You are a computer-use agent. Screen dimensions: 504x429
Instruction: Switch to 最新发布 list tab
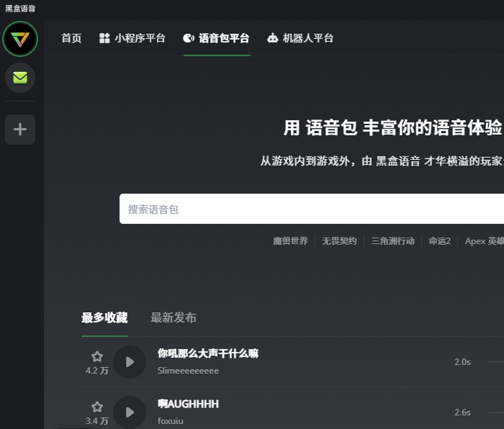pyautogui.click(x=173, y=318)
